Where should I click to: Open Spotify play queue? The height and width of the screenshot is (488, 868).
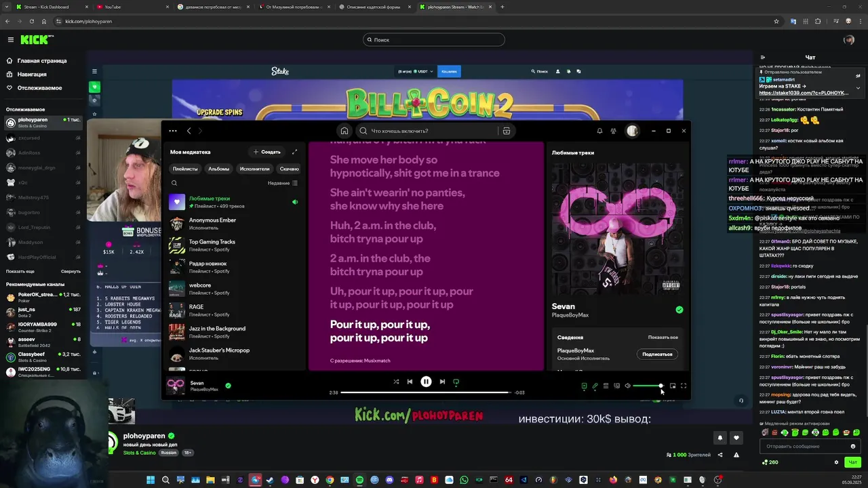click(606, 386)
